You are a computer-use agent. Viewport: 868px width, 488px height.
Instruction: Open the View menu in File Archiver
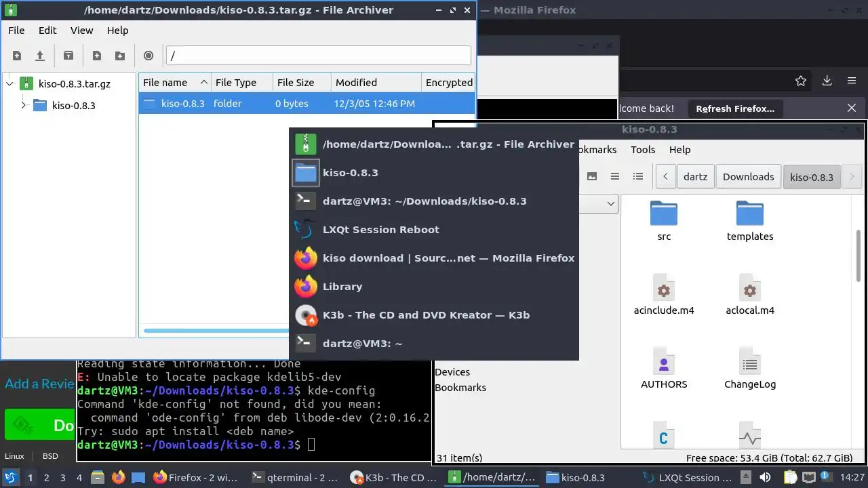[x=82, y=30]
